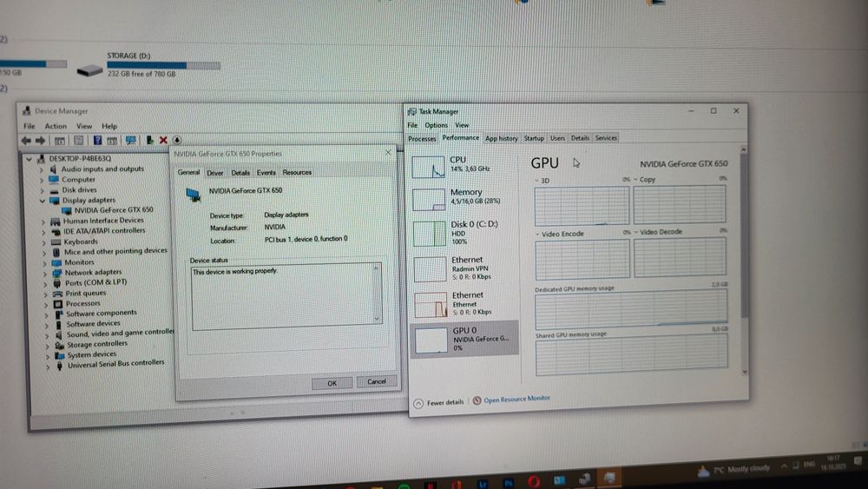The image size is (868, 489).
Task: Click the weather Mostly cloudy taskbar widget
Action: click(x=733, y=470)
